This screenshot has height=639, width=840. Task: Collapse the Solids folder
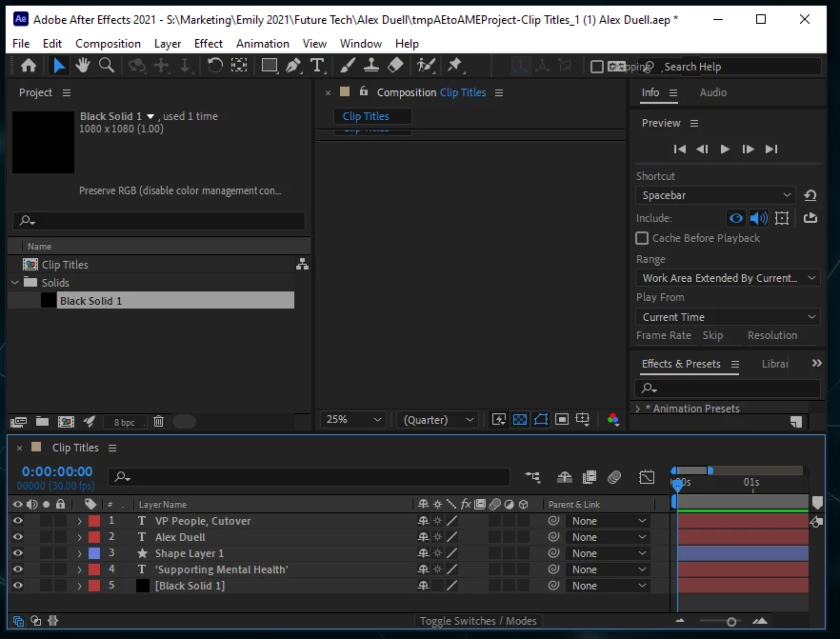coord(14,282)
